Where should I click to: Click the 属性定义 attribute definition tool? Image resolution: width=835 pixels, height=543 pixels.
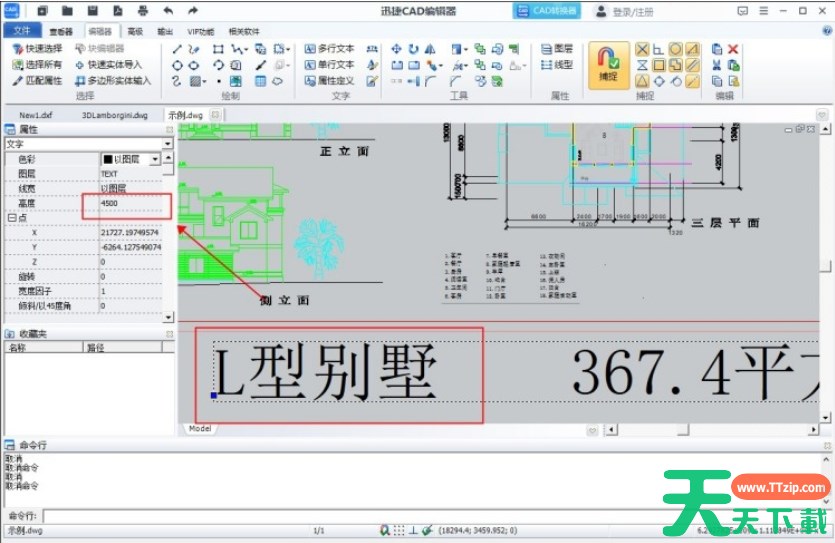329,80
